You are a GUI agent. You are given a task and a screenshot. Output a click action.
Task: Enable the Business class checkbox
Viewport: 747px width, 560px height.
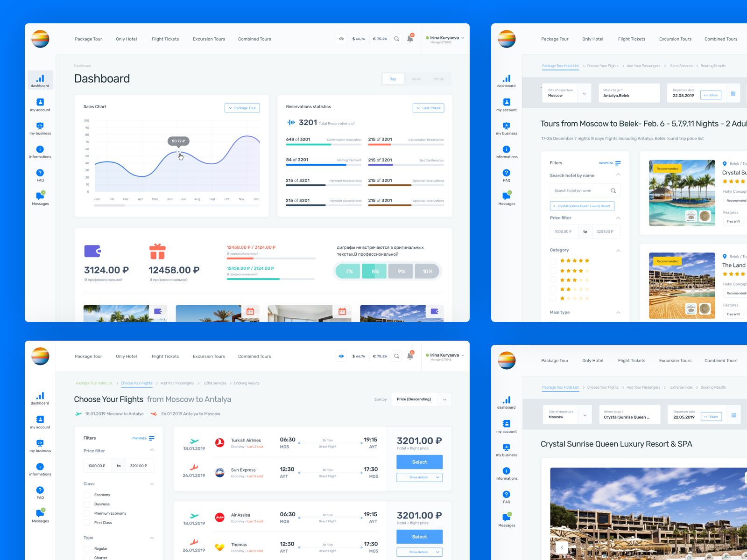(x=87, y=504)
